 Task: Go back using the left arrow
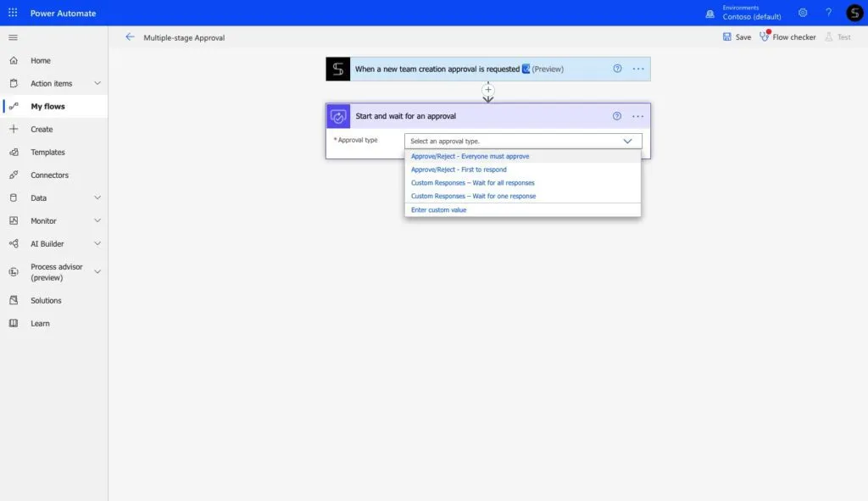[x=130, y=37]
